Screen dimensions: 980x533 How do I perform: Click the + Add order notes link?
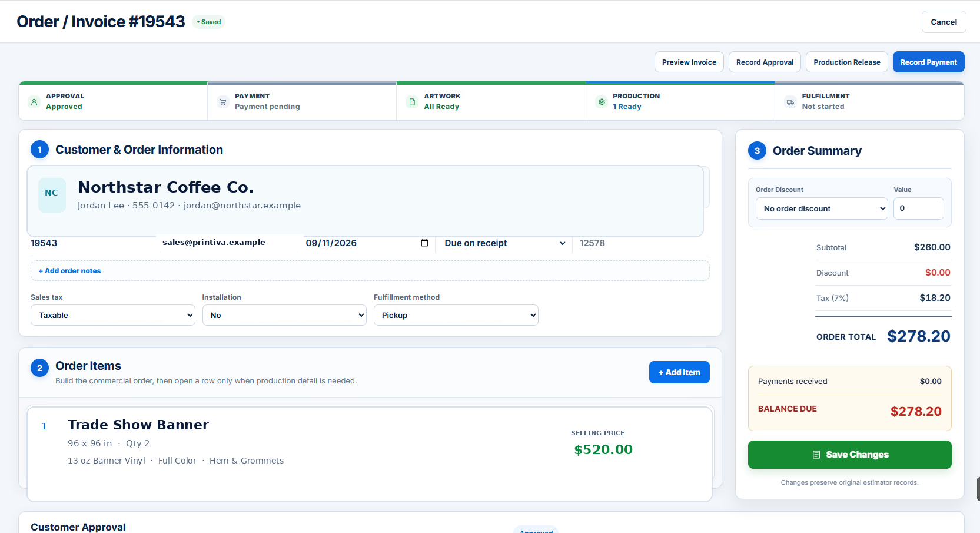69,271
